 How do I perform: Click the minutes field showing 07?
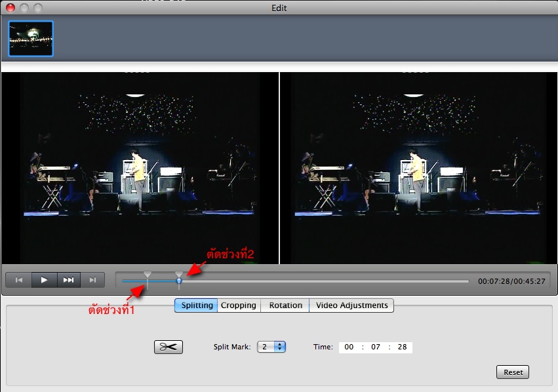(x=376, y=347)
